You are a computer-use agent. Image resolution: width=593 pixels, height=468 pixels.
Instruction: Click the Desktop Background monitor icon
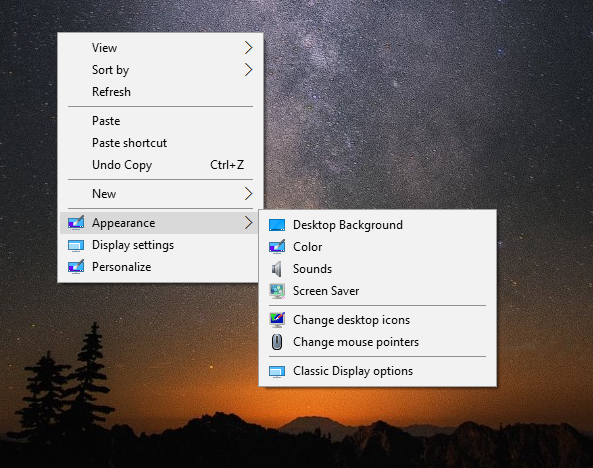(277, 225)
